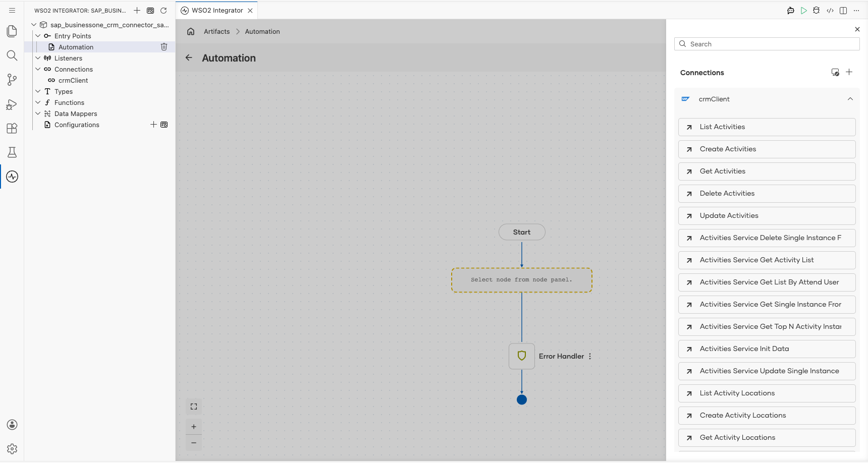Choose Create Activity Locations operation
The width and height of the screenshot is (868, 463).
767,416
